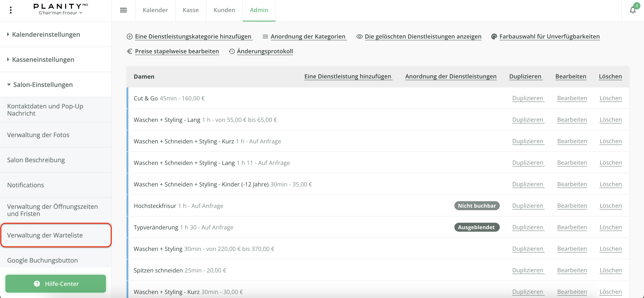Image resolution: width=644 pixels, height=298 pixels.
Task: Click the Anordnung der Kategorien list icon
Action: click(x=265, y=37)
